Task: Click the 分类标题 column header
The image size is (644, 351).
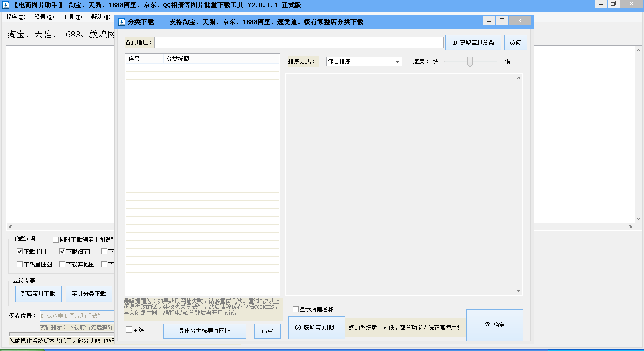Action: tap(216, 59)
